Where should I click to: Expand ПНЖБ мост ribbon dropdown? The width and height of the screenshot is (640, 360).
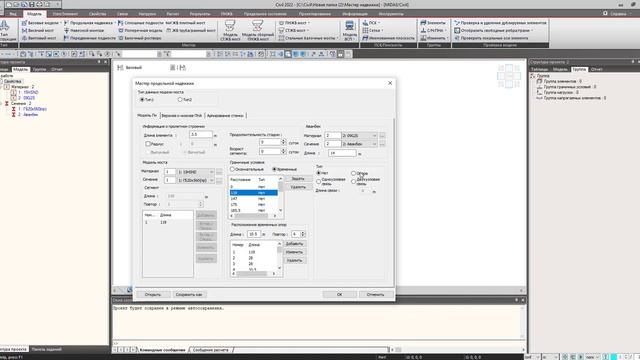click(309, 23)
